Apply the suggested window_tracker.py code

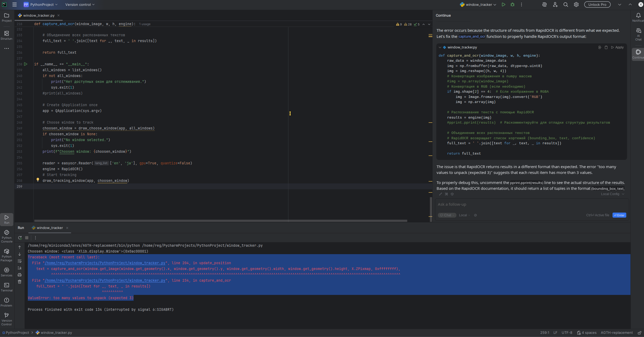point(617,47)
